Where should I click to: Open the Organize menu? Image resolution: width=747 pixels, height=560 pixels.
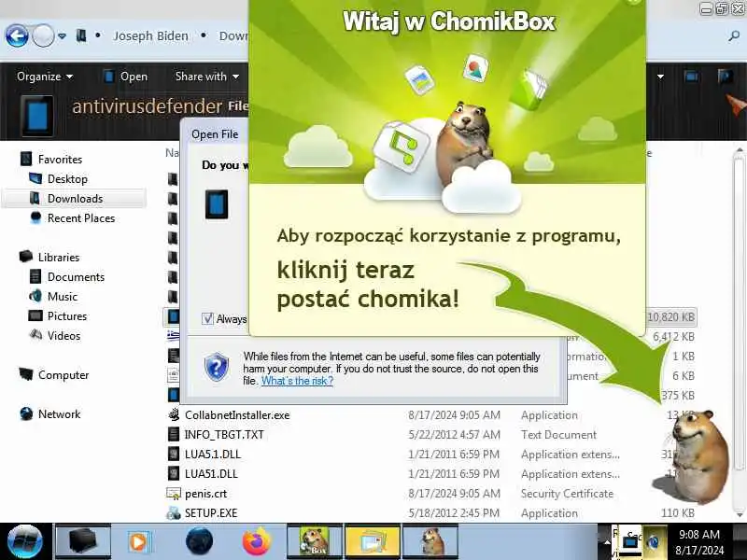point(44,77)
